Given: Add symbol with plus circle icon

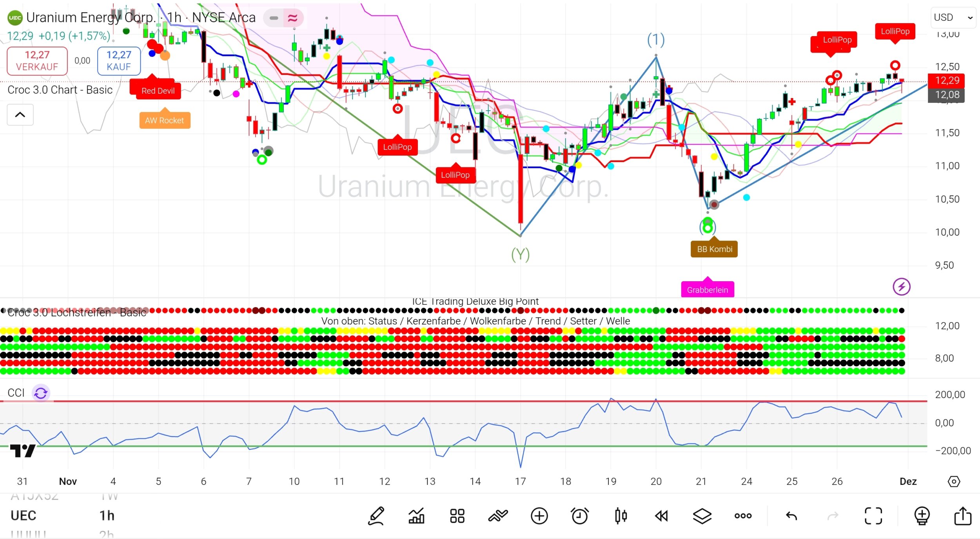Looking at the screenshot, I should tap(539, 516).
